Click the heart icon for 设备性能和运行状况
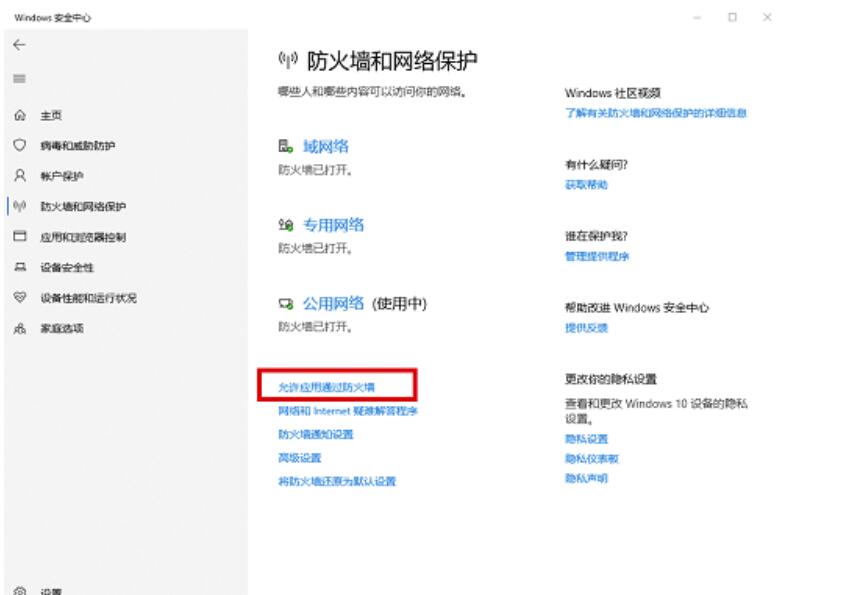Viewport: 841px width, 595px height. (x=20, y=297)
